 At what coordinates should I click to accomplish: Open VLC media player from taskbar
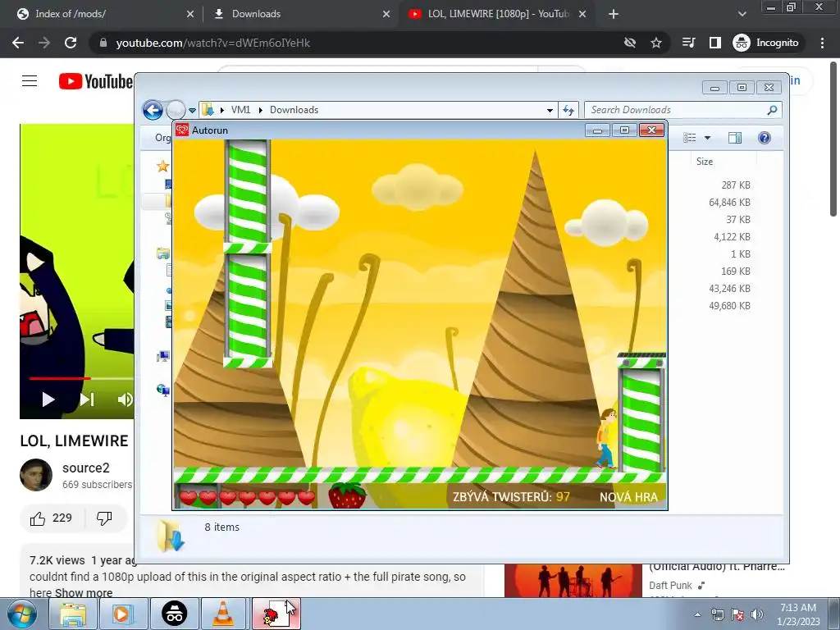[x=224, y=614]
